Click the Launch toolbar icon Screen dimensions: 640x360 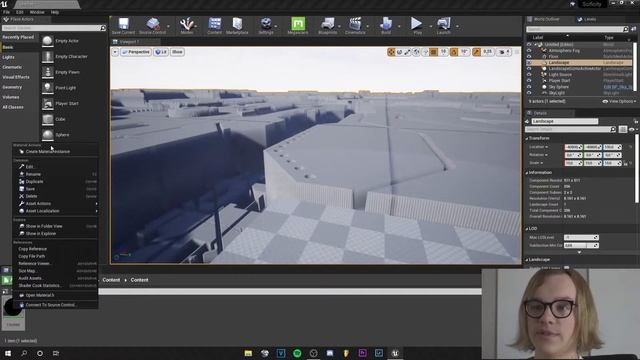tap(444, 24)
